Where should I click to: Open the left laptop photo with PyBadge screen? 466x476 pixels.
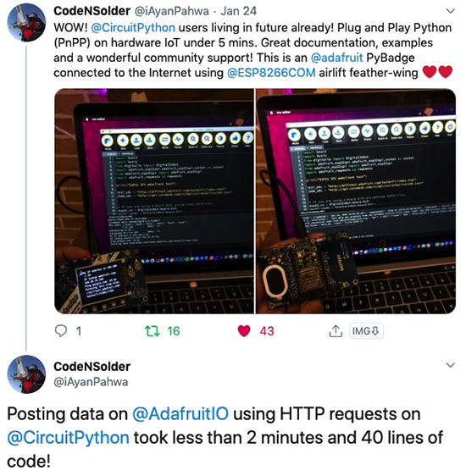click(x=154, y=202)
